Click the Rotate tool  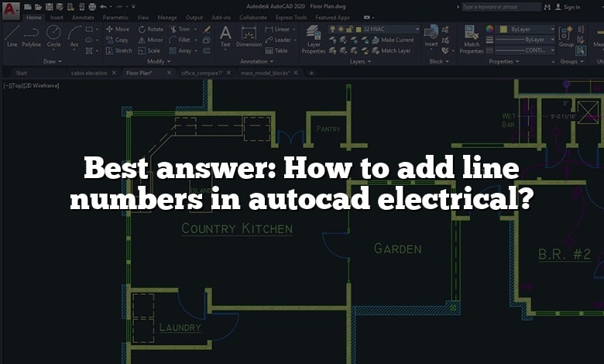pos(151,29)
